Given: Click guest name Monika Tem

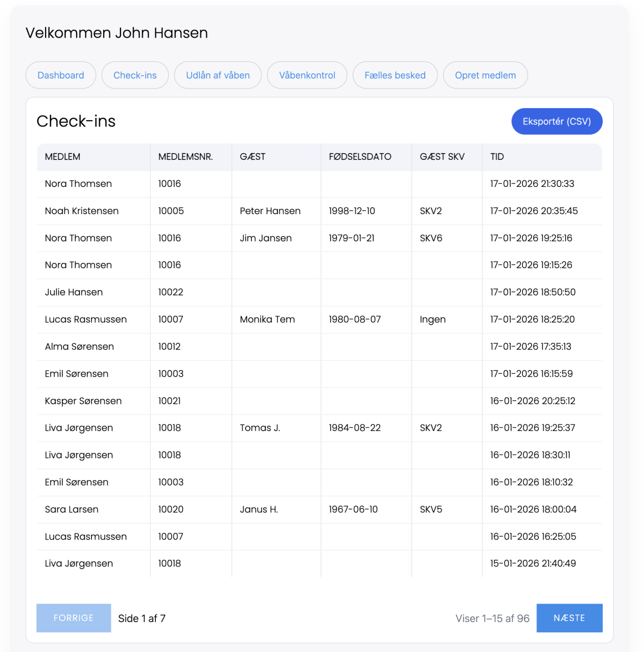Looking at the screenshot, I should pos(267,319).
